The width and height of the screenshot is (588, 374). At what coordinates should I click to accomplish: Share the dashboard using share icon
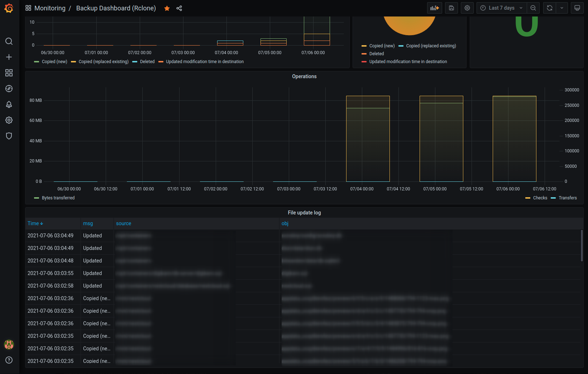tap(179, 8)
